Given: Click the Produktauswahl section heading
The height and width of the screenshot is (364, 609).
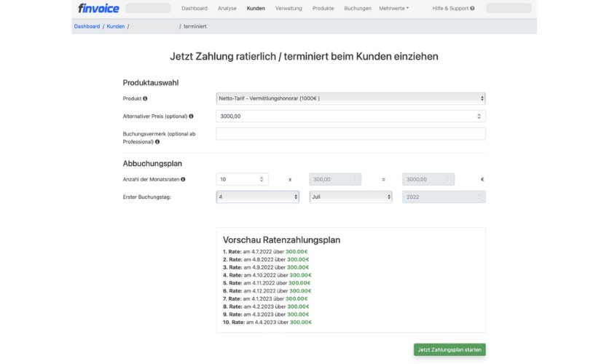Looking at the screenshot, I should [151, 83].
